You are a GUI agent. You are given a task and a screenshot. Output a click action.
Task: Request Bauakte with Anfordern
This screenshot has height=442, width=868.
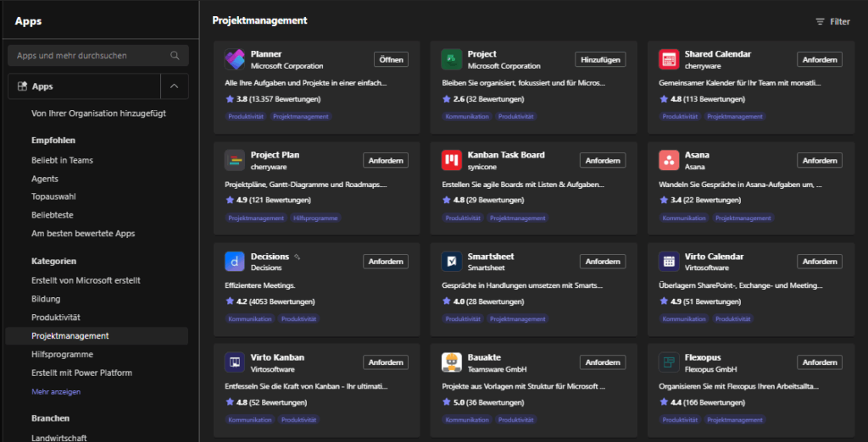(603, 362)
